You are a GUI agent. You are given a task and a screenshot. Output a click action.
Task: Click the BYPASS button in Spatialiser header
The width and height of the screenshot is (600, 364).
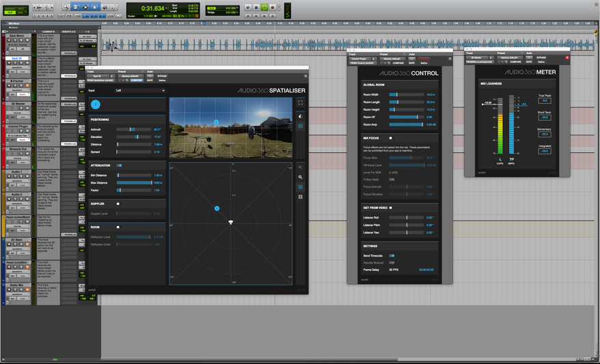pyautogui.click(x=162, y=76)
